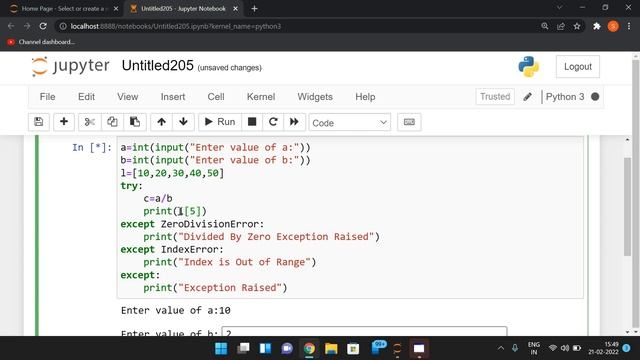Move selected cell down arrow

(x=183, y=122)
